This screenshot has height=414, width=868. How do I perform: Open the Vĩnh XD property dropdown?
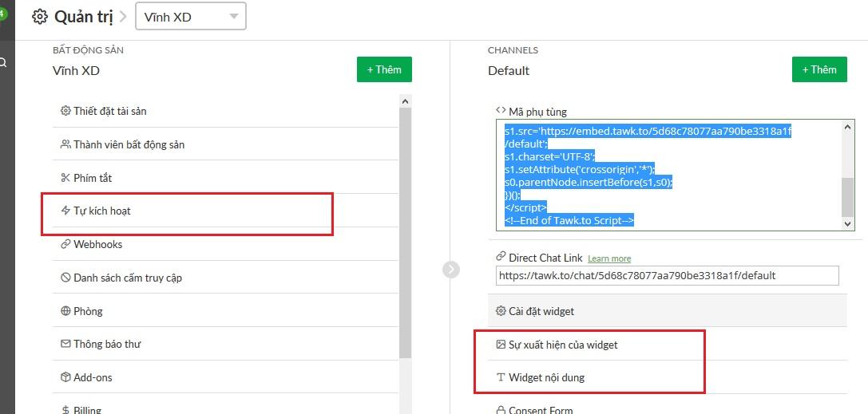pyautogui.click(x=191, y=17)
